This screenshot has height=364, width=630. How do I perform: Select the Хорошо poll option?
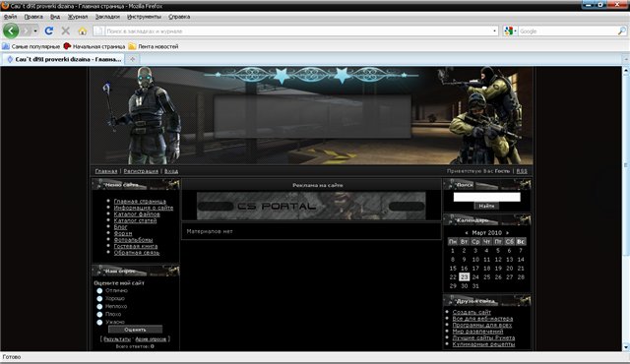(x=99, y=299)
